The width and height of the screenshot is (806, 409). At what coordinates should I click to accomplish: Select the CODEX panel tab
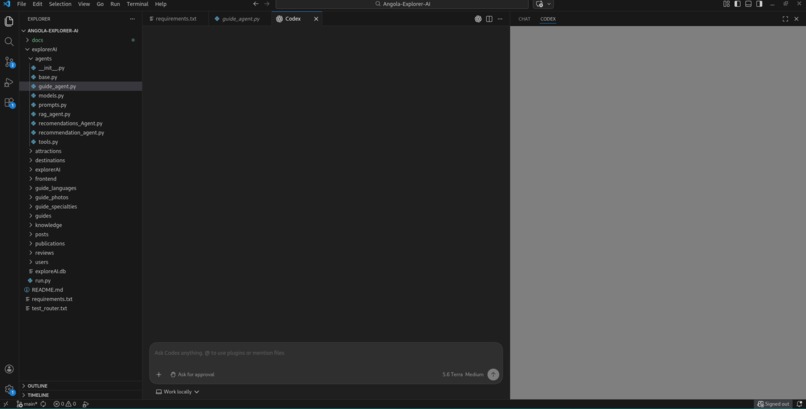tap(548, 19)
